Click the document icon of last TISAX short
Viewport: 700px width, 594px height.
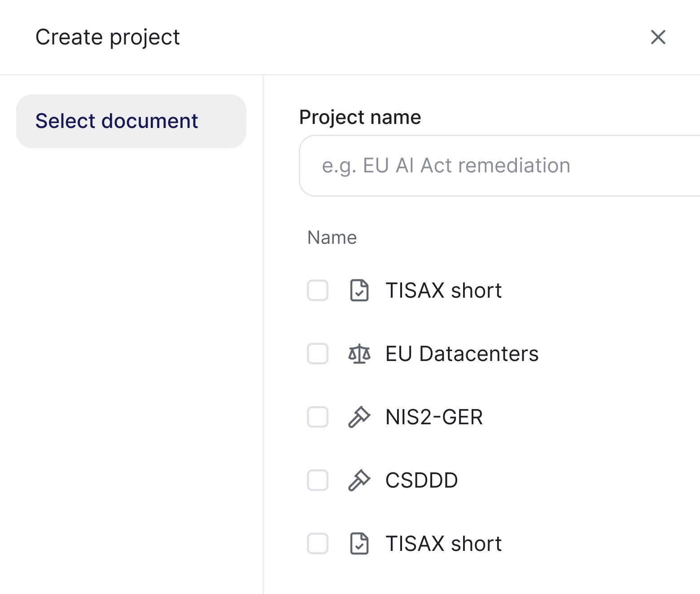(x=359, y=543)
